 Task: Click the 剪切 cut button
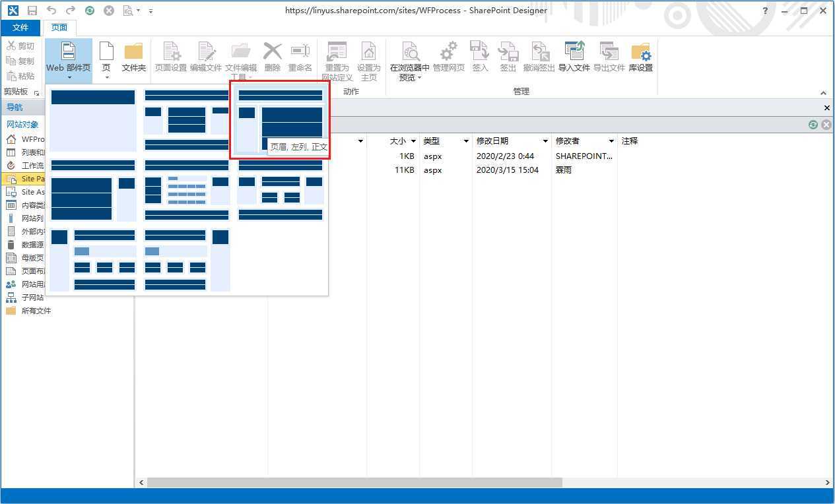20,46
